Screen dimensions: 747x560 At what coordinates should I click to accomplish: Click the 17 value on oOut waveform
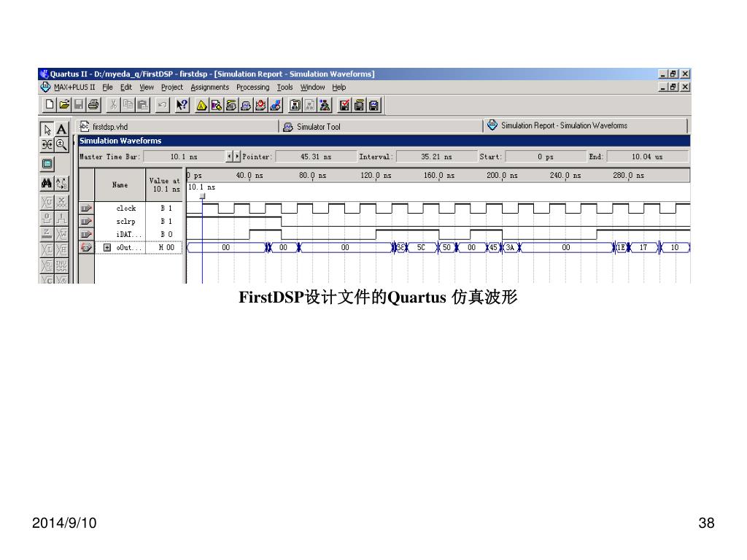tap(643, 248)
